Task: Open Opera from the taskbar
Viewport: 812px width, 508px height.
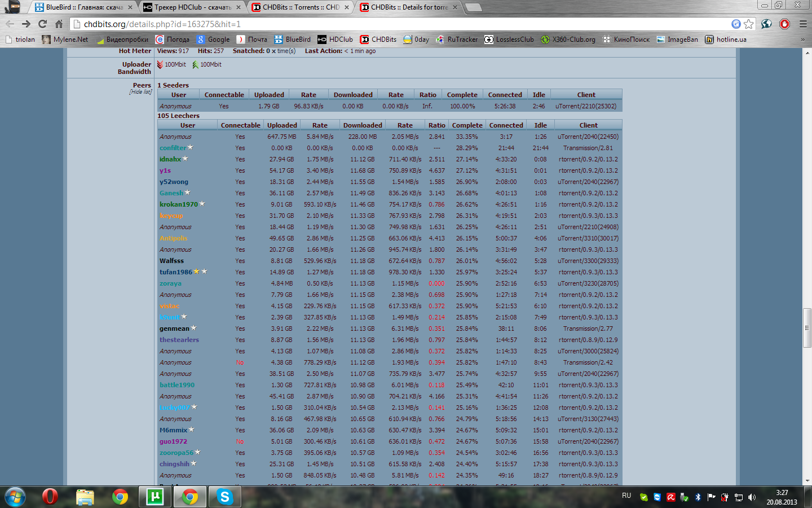Action: point(50,497)
